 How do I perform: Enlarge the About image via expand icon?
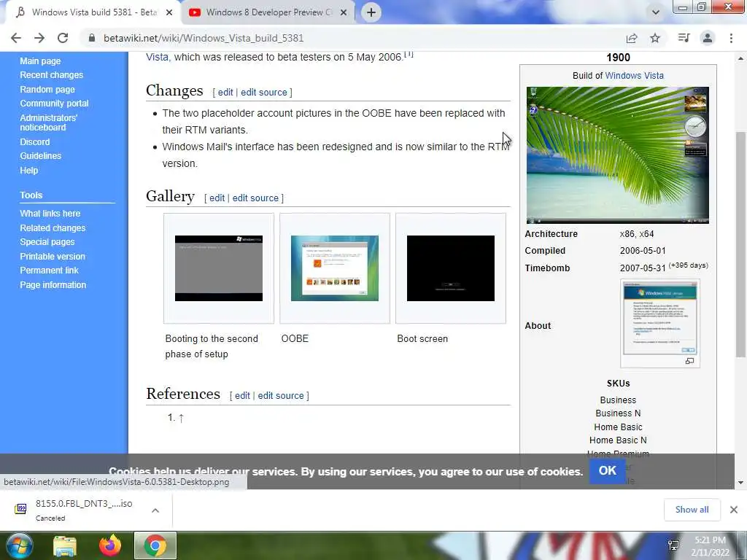tap(689, 361)
